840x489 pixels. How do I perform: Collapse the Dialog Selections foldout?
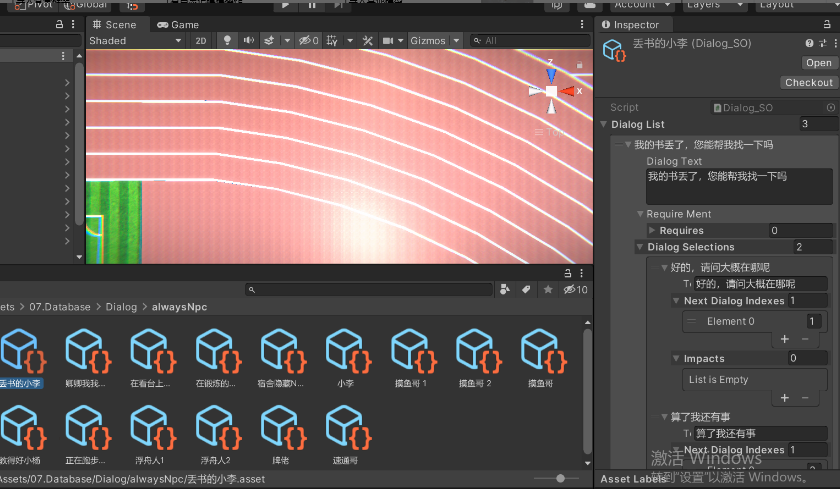[x=640, y=247]
